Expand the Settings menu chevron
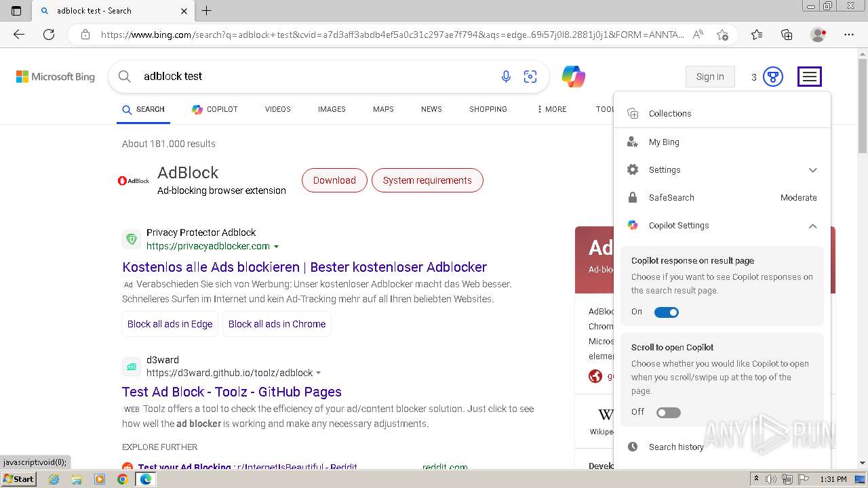The width and height of the screenshot is (868, 488). click(x=812, y=170)
